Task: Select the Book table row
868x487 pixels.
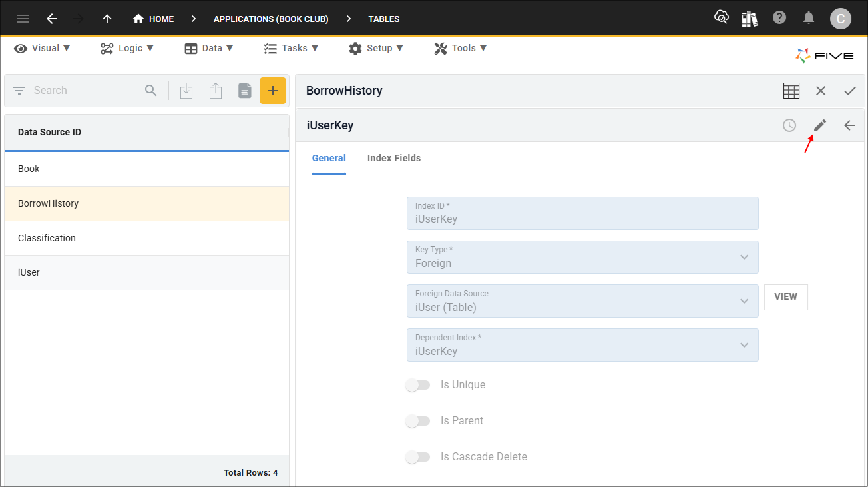Action: [x=146, y=169]
